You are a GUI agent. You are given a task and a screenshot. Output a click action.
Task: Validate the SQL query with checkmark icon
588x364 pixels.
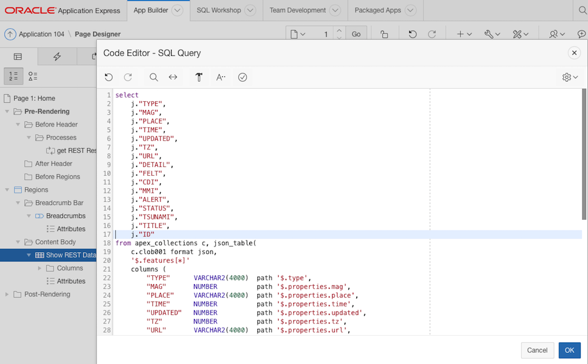[x=242, y=77]
